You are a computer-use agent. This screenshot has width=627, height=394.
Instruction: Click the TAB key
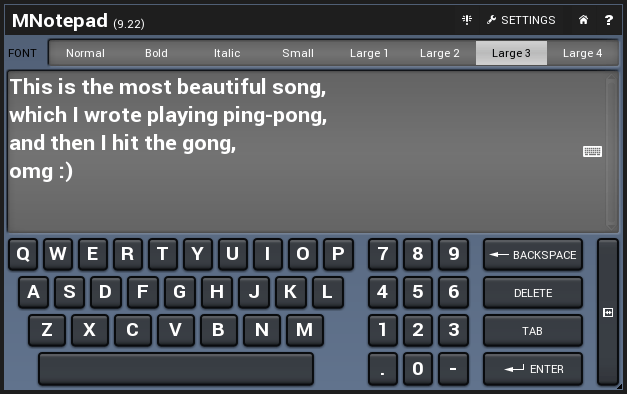pos(533,330)
